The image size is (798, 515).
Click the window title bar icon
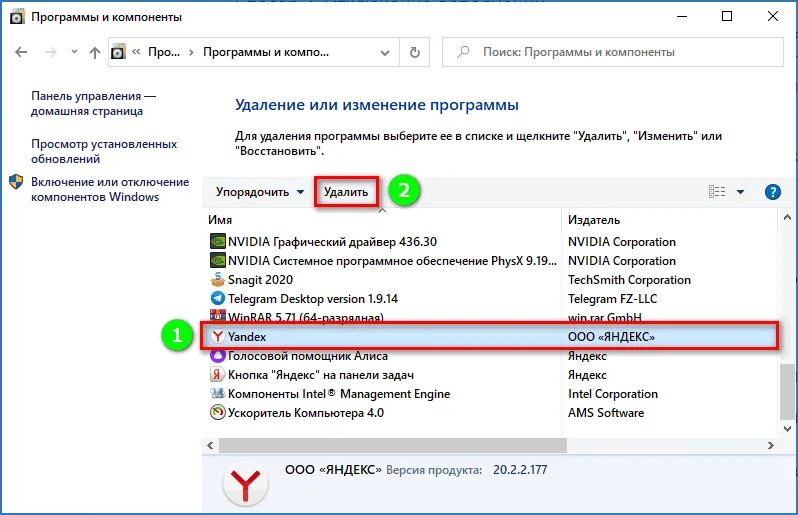(17, 17)
